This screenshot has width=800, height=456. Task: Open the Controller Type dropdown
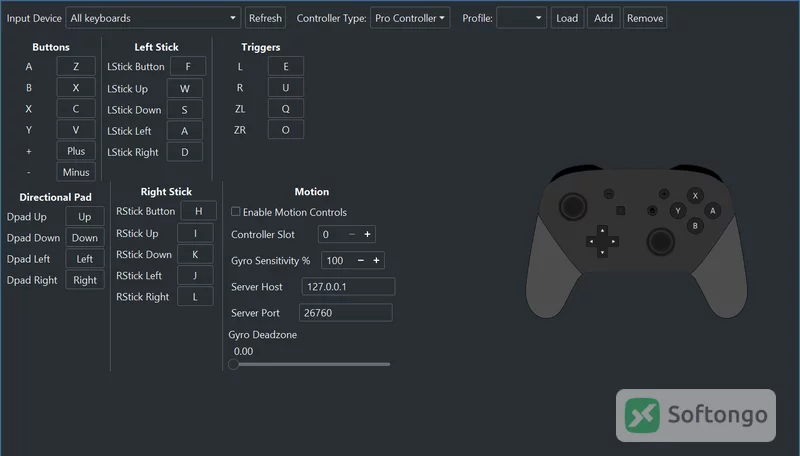pyautogui.click(x=410, y=18)
